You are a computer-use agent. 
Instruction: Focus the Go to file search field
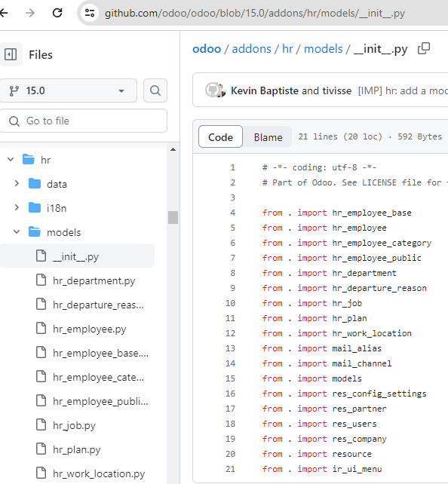(84, 121)
